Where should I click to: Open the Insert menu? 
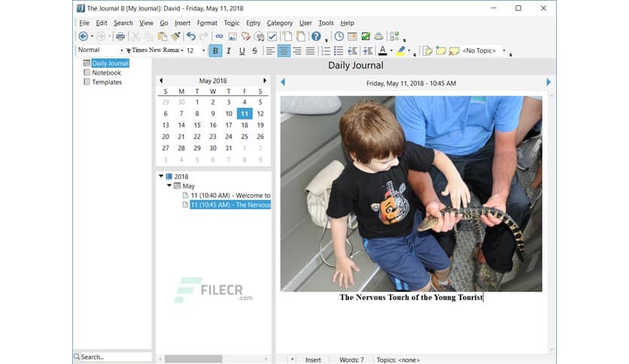[x=182, y=23]
